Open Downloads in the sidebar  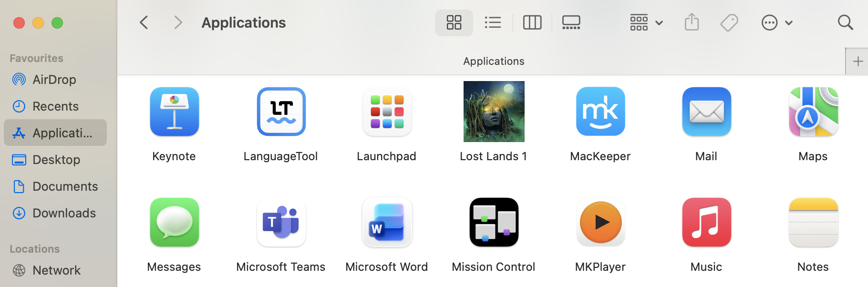55,213
